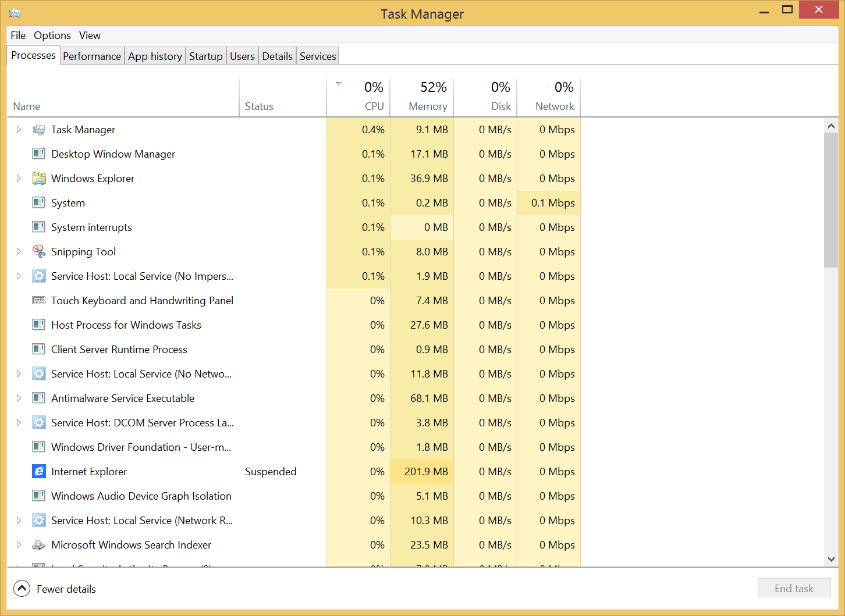Image resolution: width=845 pixels, height=616 pixels.
Task: Expand the Snipping Tool process group
Action: point(19,252)
